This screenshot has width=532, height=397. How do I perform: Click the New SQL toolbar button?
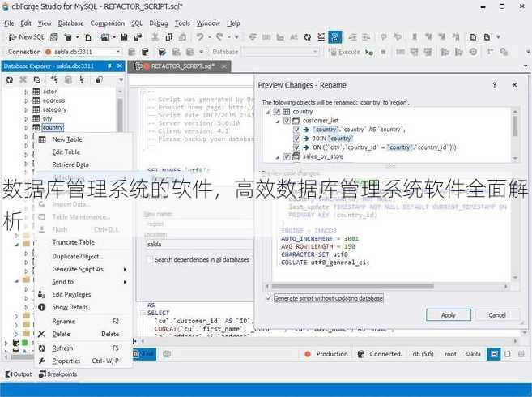pos(26,37)
